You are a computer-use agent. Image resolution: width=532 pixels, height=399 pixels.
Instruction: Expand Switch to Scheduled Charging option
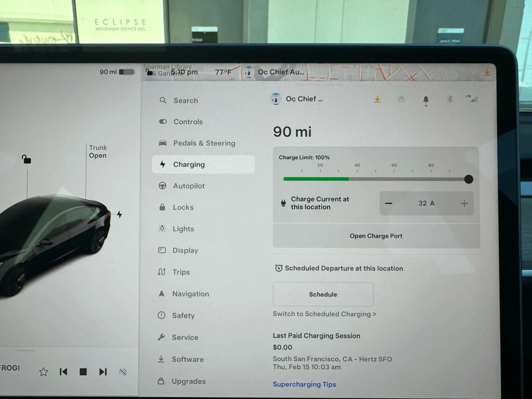point(324,314)
